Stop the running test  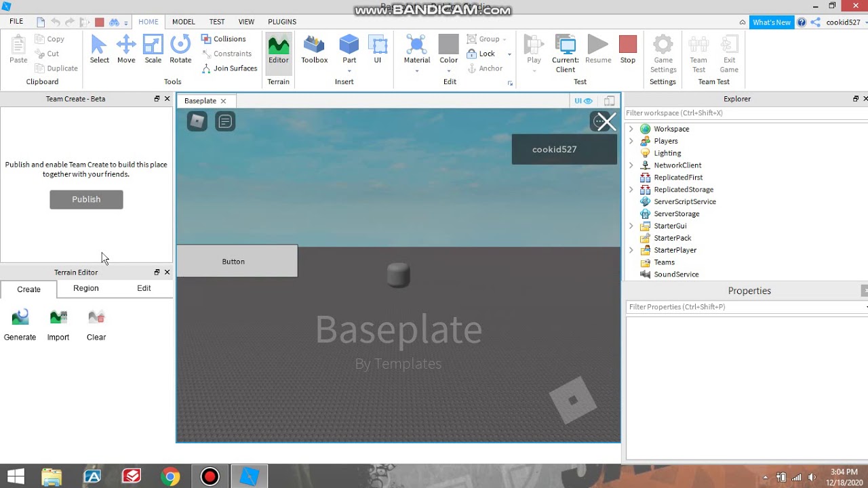[x=628, y=50]
